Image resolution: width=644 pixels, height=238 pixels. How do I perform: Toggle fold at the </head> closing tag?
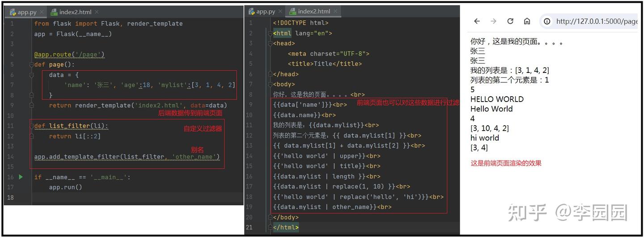point(270,74)
